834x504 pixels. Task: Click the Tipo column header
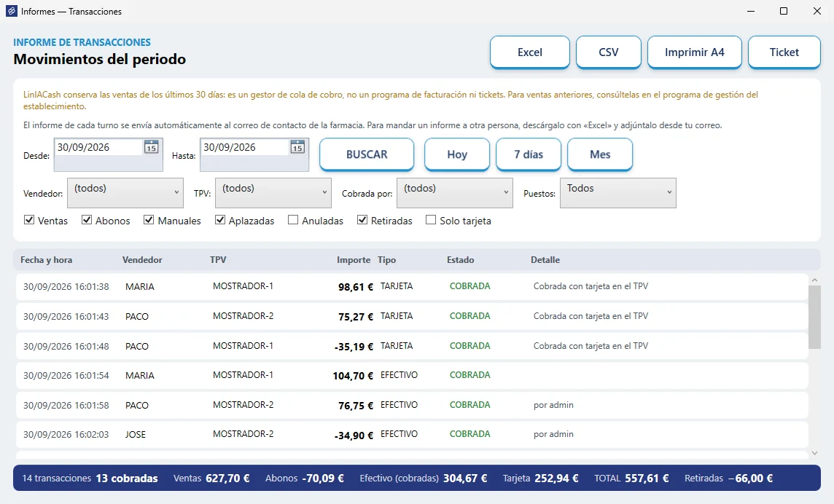coord(386,260)
